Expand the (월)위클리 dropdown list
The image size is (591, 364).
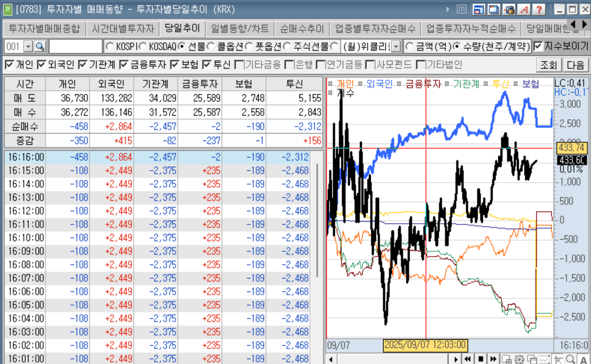(396, 47)
